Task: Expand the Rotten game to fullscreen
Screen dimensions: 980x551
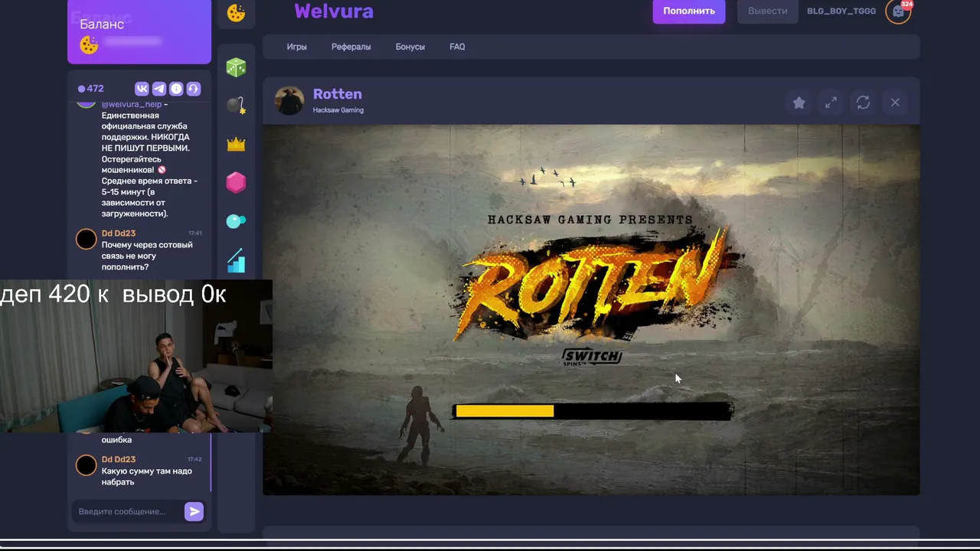Action: click(831, 103)
